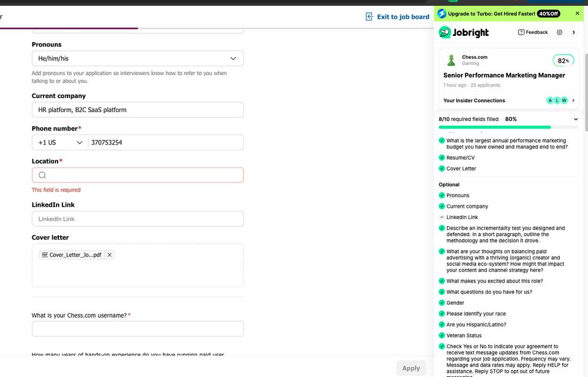The width and height of the screenshot is (588, 377).
Task: Collapse the required fields filled section
Action: click(x=576, y=119)
